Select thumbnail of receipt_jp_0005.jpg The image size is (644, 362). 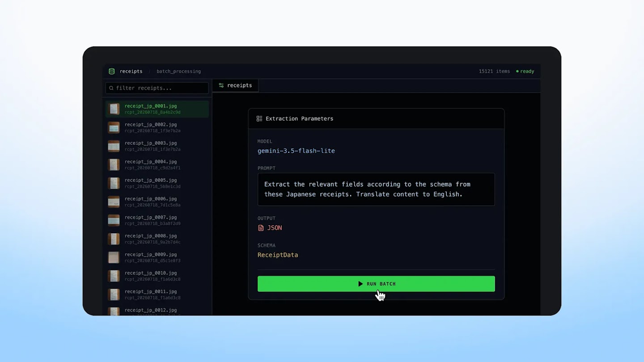click(x=114, y=183)
